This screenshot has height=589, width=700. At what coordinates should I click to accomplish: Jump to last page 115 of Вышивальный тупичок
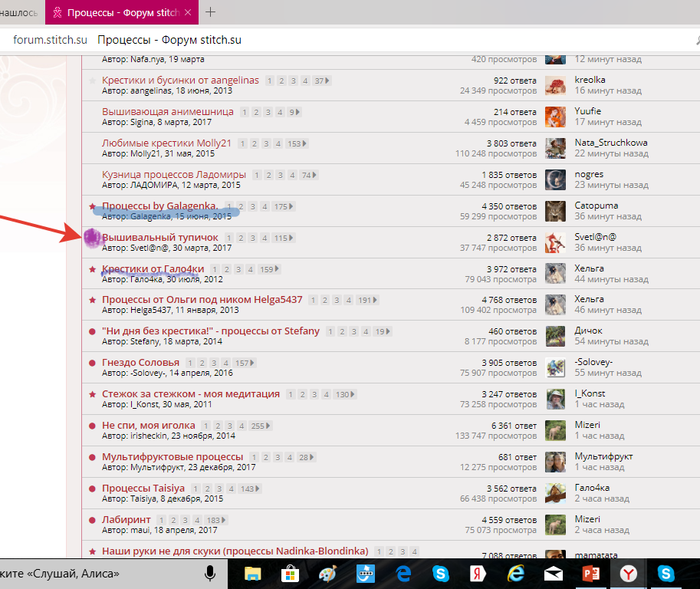tap(283, 239)
